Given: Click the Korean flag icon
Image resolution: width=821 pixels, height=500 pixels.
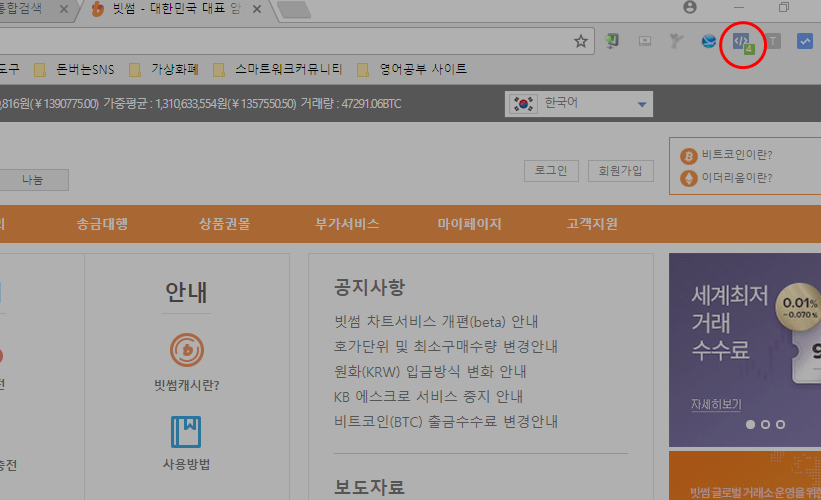Looking at the screenshot, I should (x=523, y=104).
